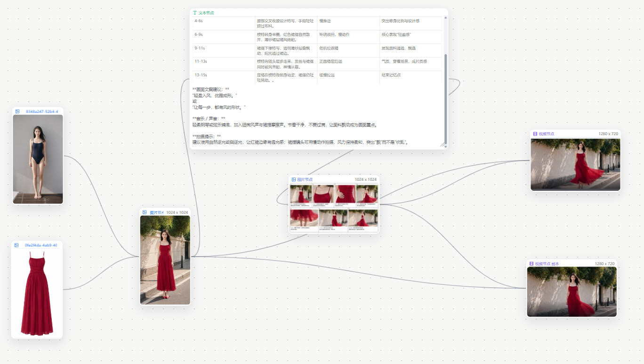
Task: Click the 轻柔钢琴或弦乐铺底 sentence
Action: (x=285, y=125)
